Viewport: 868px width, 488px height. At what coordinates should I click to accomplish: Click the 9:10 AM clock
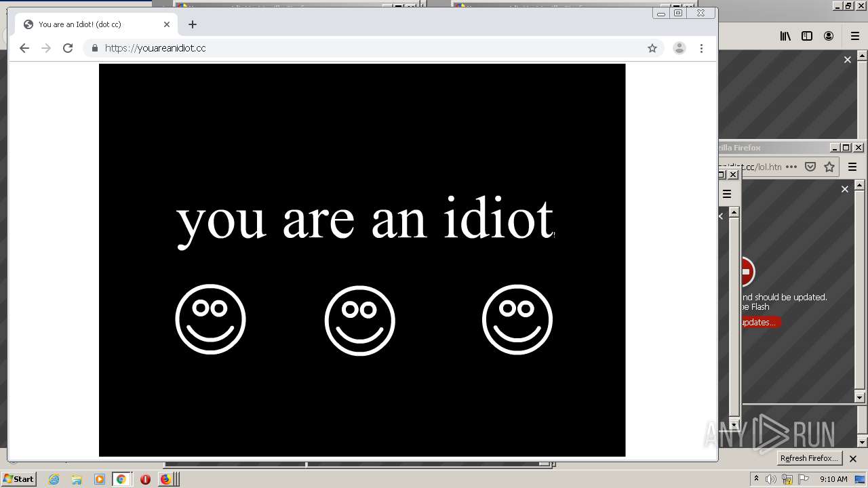[x=833, y=479]
